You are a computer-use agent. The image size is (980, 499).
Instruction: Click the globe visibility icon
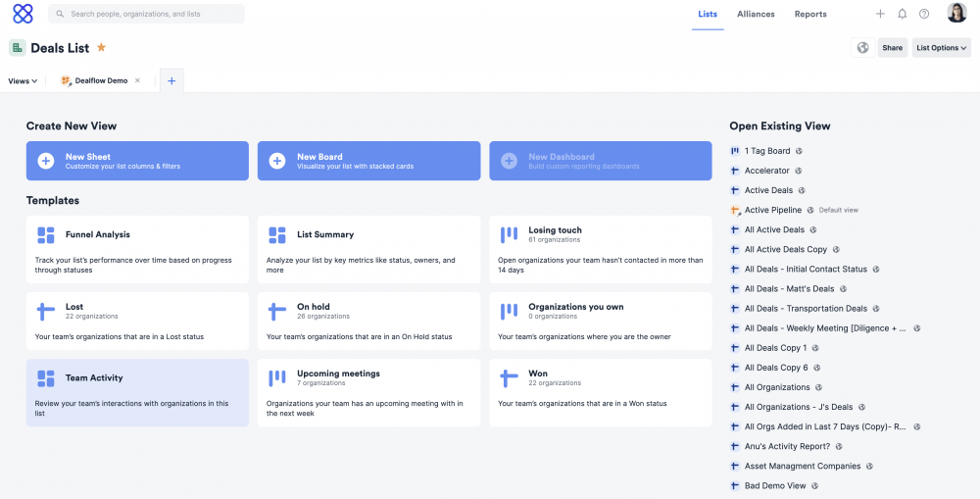862,47
